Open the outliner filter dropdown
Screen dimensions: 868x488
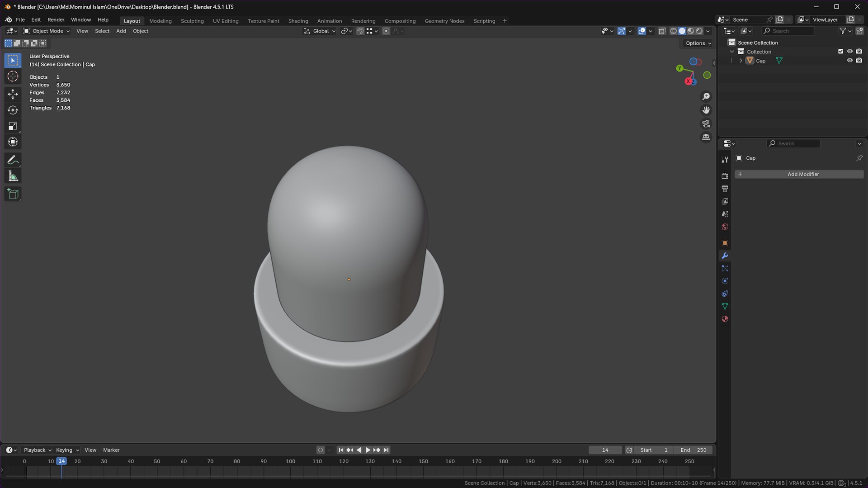click(x=845, y=31)
